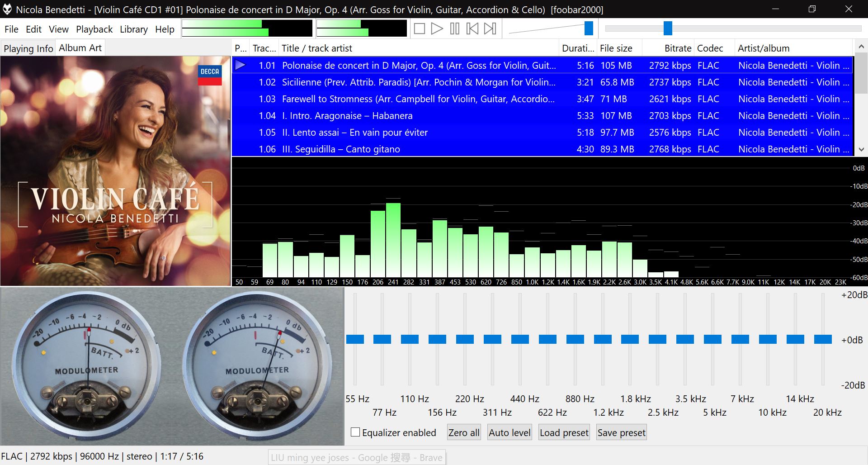Click the 5 kHz equalizer band slider
868x465 pixels.
(713, 339)
